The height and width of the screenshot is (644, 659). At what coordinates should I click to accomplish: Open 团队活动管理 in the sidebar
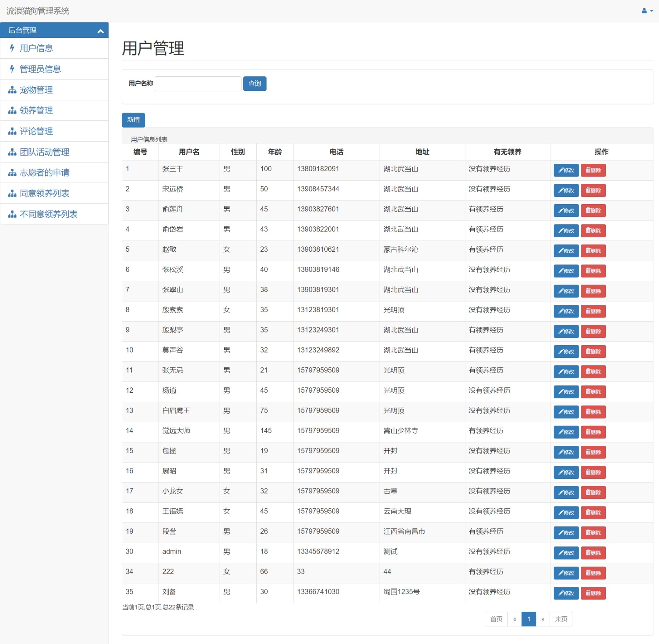coord(44,152)
